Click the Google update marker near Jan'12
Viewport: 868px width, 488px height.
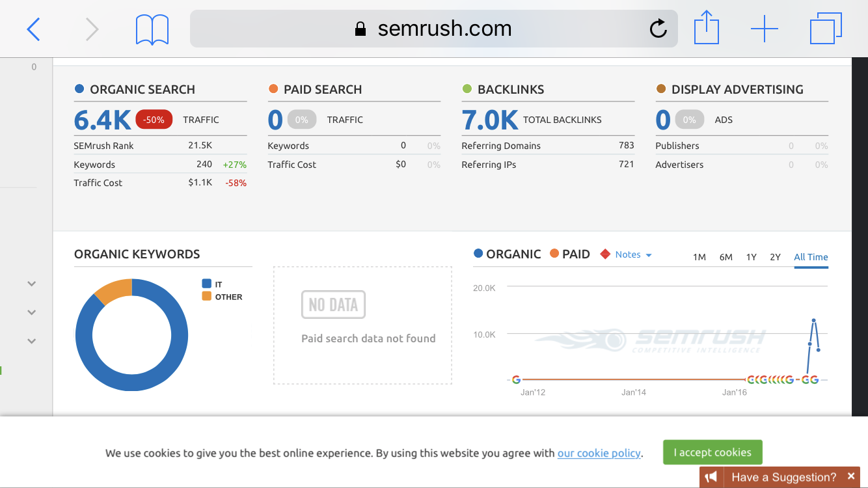[516, 379]
